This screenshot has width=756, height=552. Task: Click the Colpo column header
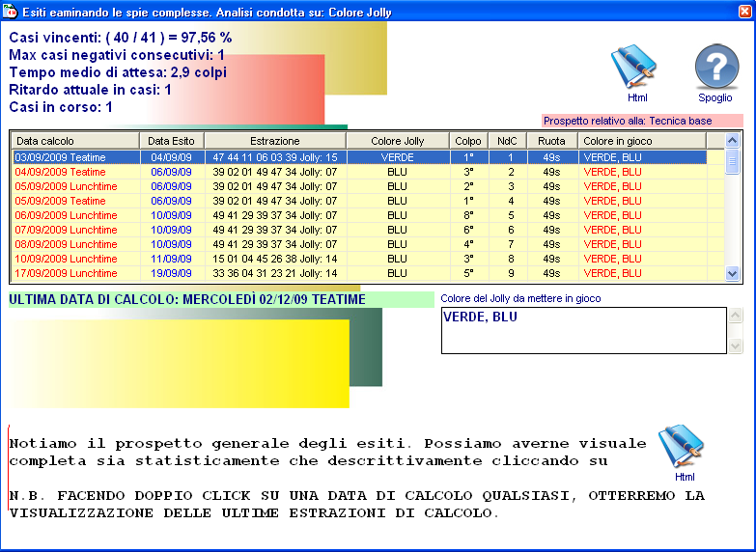[468, 141]
